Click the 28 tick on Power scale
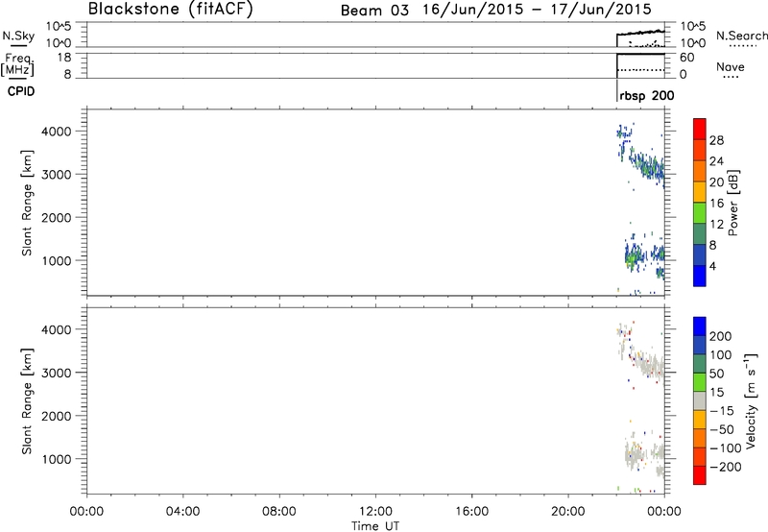This screenshot has width=768, height=532. click(x=716, y=140)
